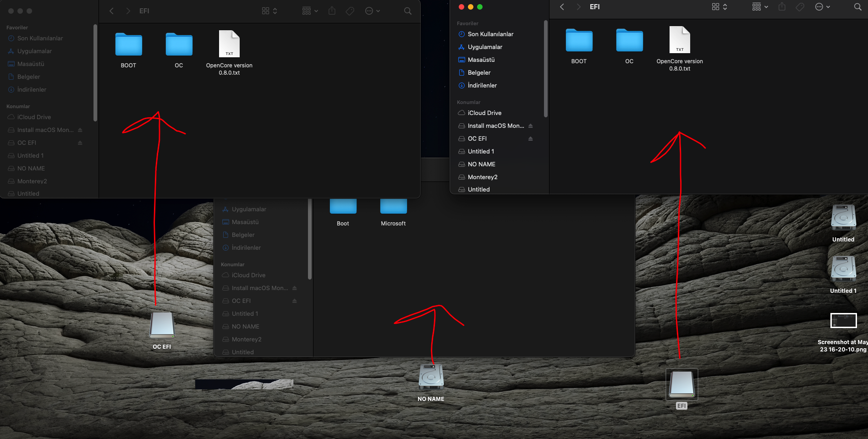Change view mode in the right EFI window
The height and width of the screenshot is (439, 868).
click(719, 7)
